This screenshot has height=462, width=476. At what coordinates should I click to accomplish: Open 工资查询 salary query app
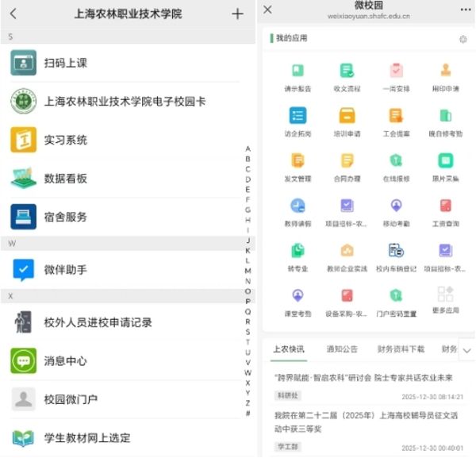[x=445, y=211]
